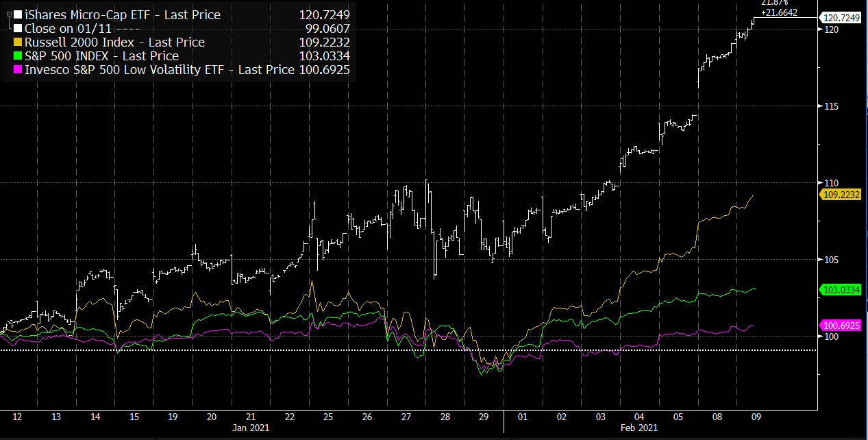This screenshot has height=440, width=868.
Task: Collapse the iShares Micro-Cap ETF legend tree
Action: point(8,14)
